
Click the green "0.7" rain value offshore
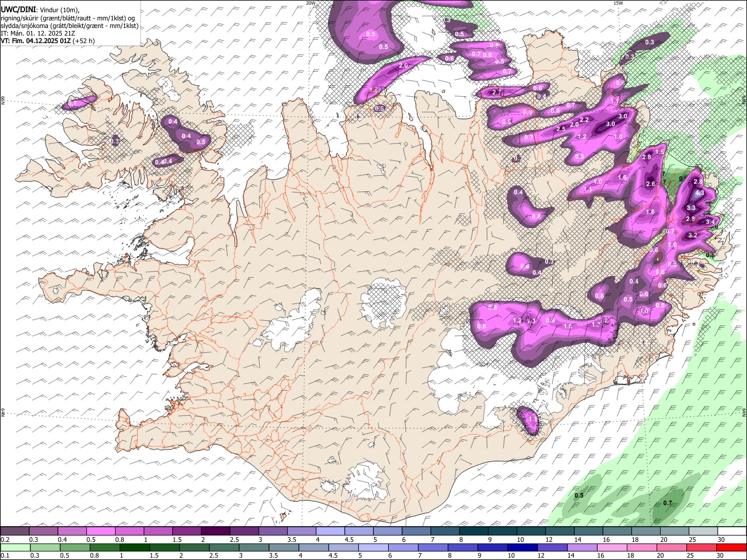click(x=668, y=503)
